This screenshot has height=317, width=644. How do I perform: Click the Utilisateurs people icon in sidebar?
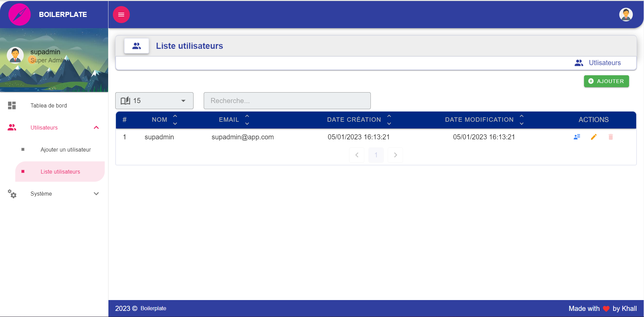pyautogui.click(x=12, y=127)
